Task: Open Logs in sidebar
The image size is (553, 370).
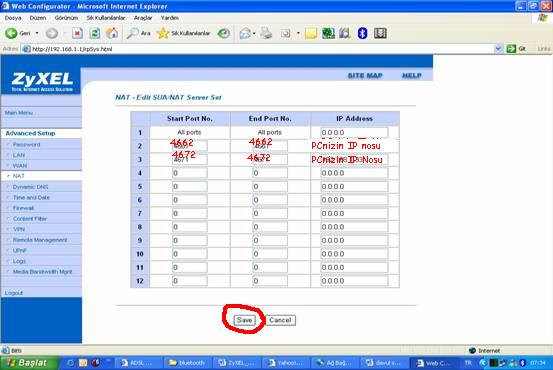Action: pos(19,261)
